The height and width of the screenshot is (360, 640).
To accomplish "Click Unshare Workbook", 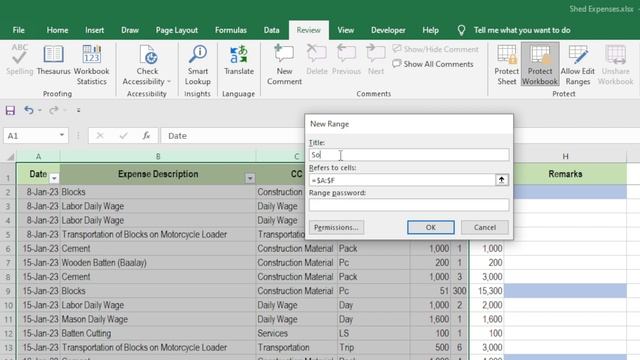I will pos(616,64).
